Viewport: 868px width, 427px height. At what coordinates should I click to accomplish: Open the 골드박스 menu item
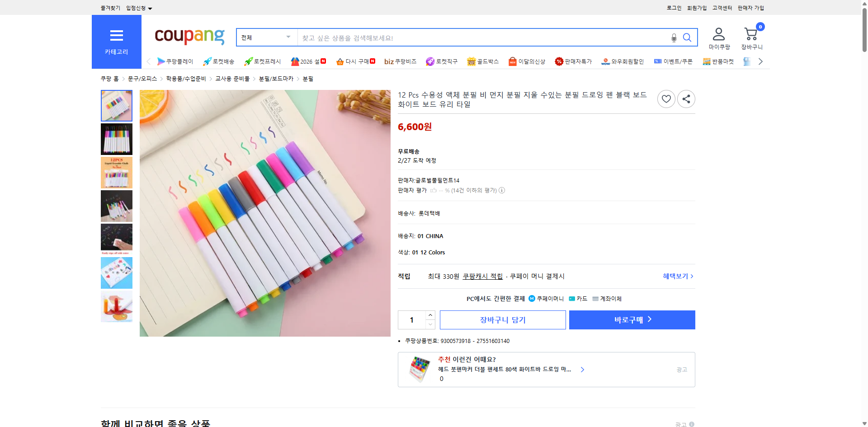482,61
